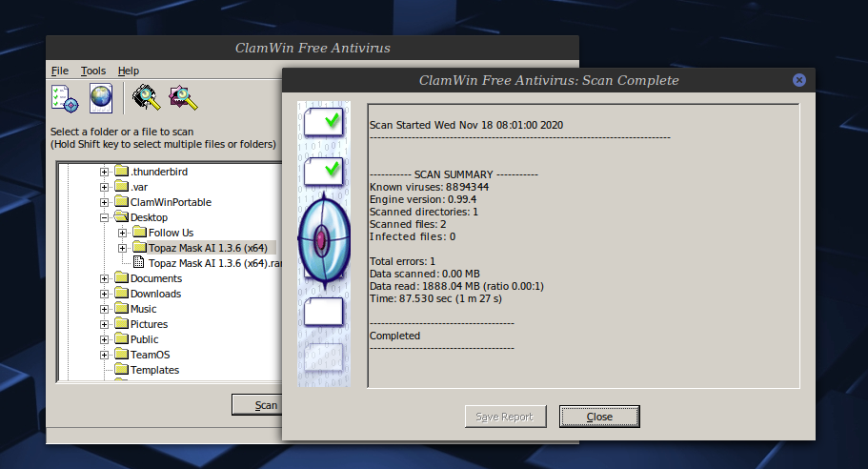Select the Follow Us tree label
This screenshot has width=868, height=469.
click(172, 233)
